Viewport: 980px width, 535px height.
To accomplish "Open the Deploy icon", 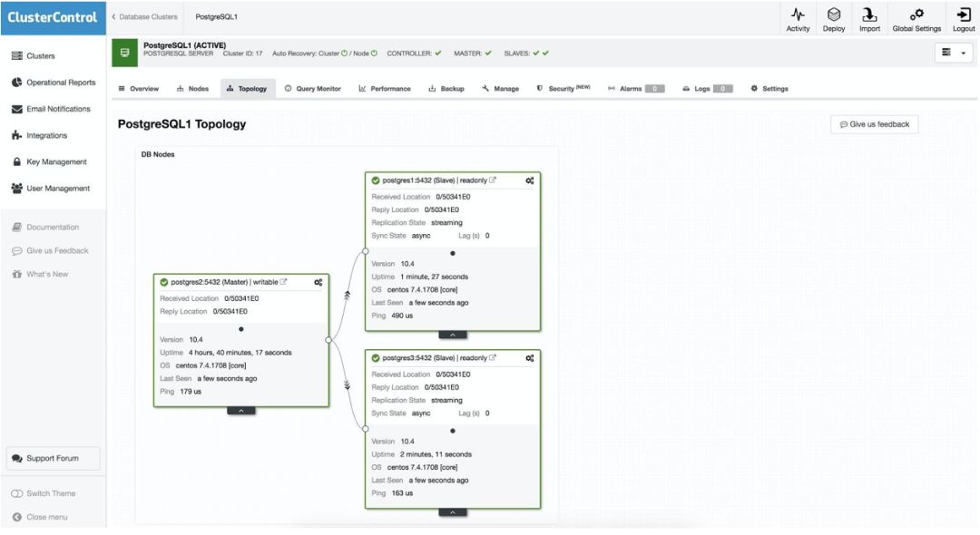I will [834, 15].
